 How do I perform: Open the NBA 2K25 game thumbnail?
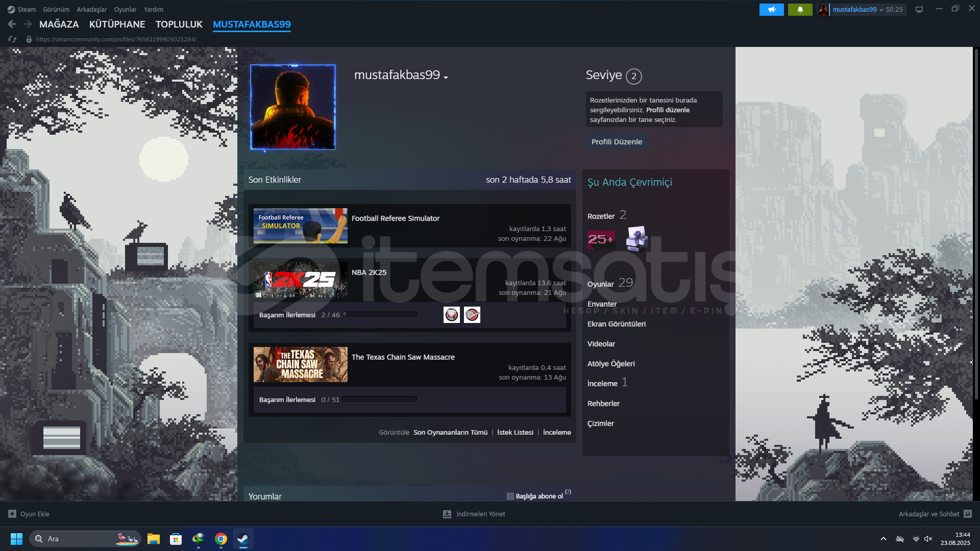click(301, 280)
